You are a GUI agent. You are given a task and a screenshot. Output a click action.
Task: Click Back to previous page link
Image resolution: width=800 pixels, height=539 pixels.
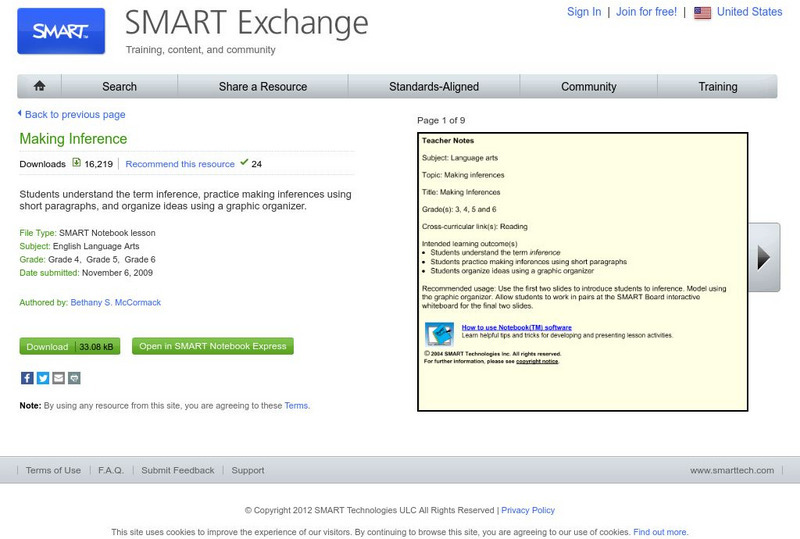[74, 115]
